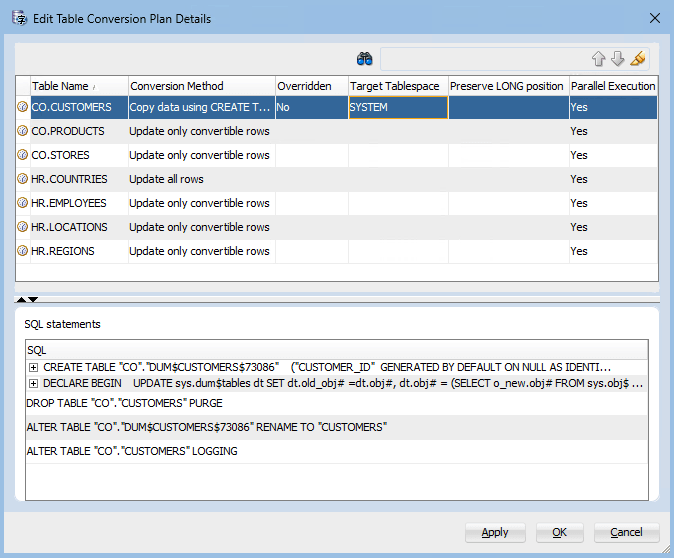This screenshot has height=558, width=674.
Task: Click Parallel Execution 'Yes' for HR.REGIONS
Action: pos(613,251)
